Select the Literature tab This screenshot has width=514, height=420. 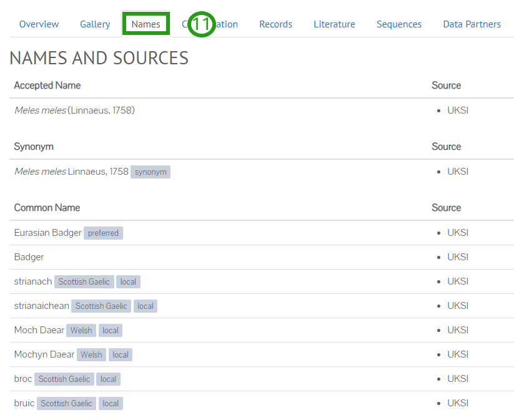(334, 24)
